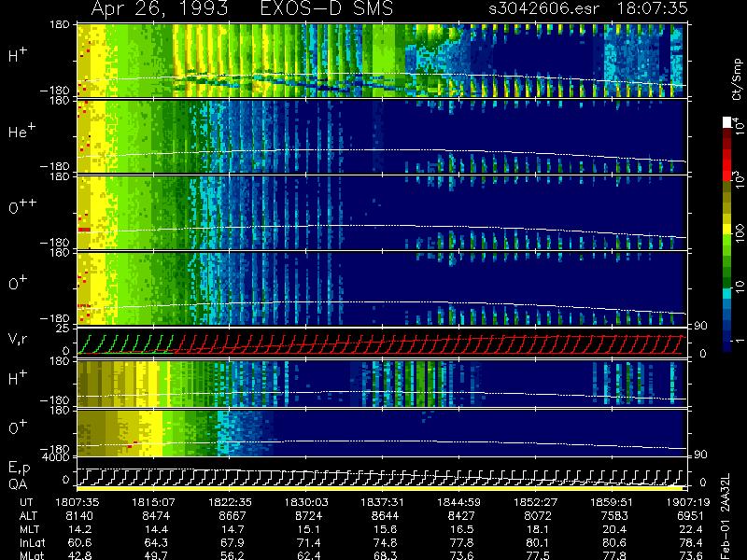This screenshot has height=560, width=747.
Task: Click the MLat value "42.8"
Action: coord(81,555)
